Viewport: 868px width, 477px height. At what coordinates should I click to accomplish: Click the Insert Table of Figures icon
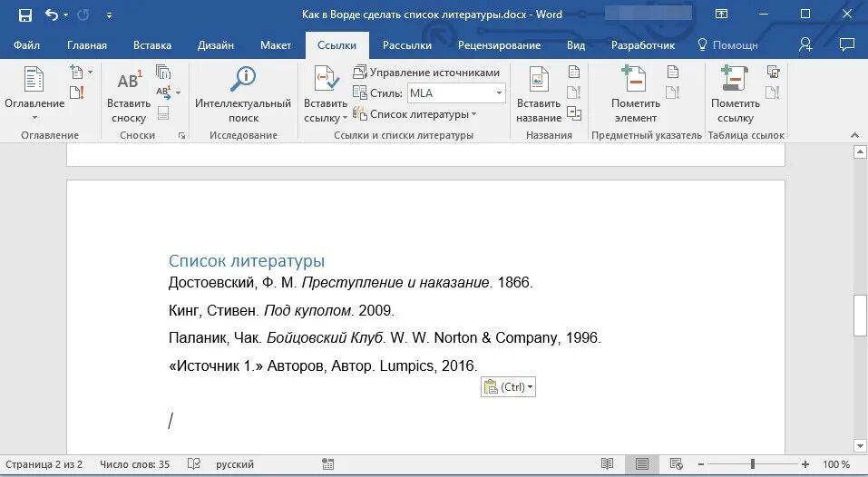574,72
